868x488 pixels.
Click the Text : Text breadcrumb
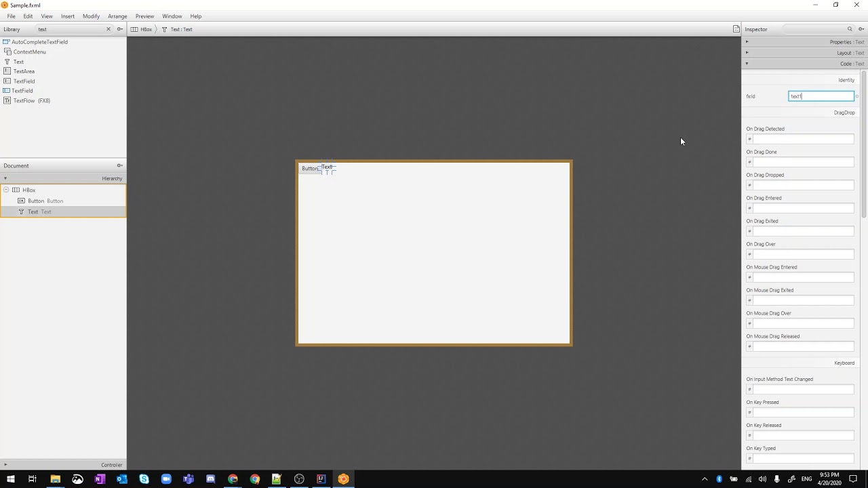[x=177, y=29]
